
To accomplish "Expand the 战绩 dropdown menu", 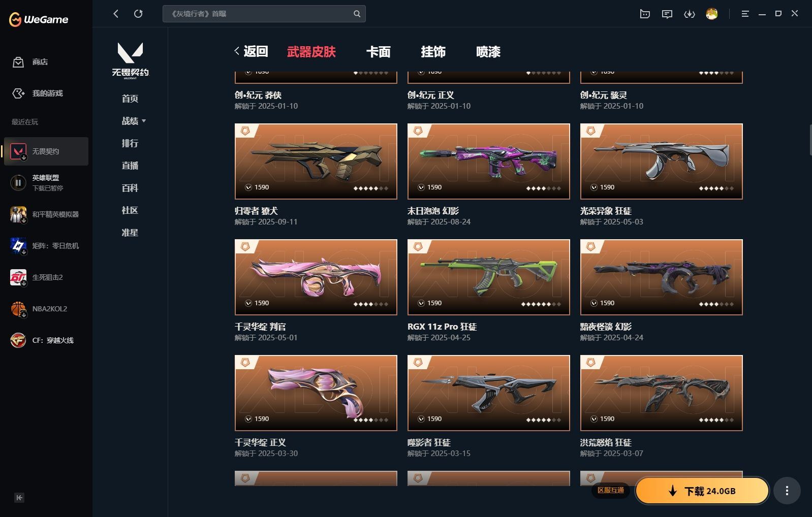I will tap(134, 121).
